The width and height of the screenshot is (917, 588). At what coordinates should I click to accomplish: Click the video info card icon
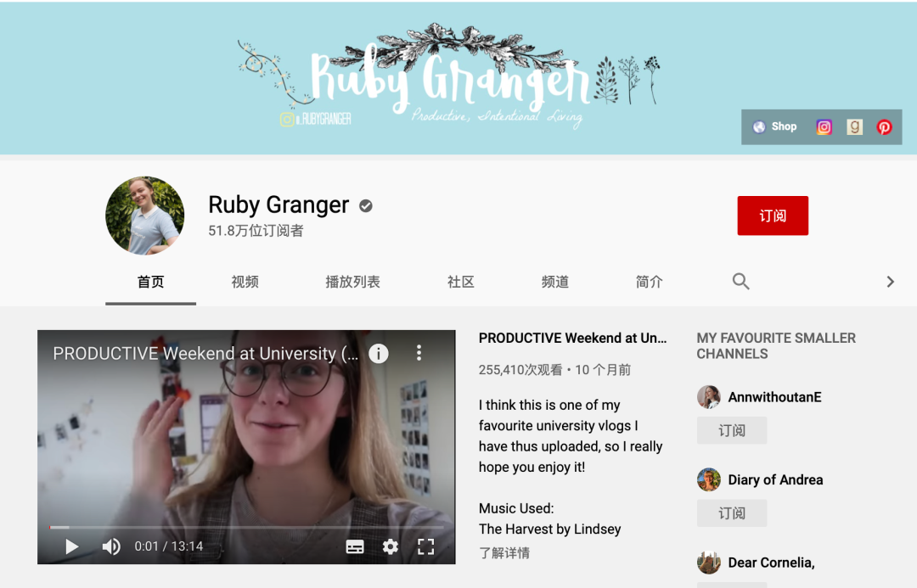click(x=379, y=354)
